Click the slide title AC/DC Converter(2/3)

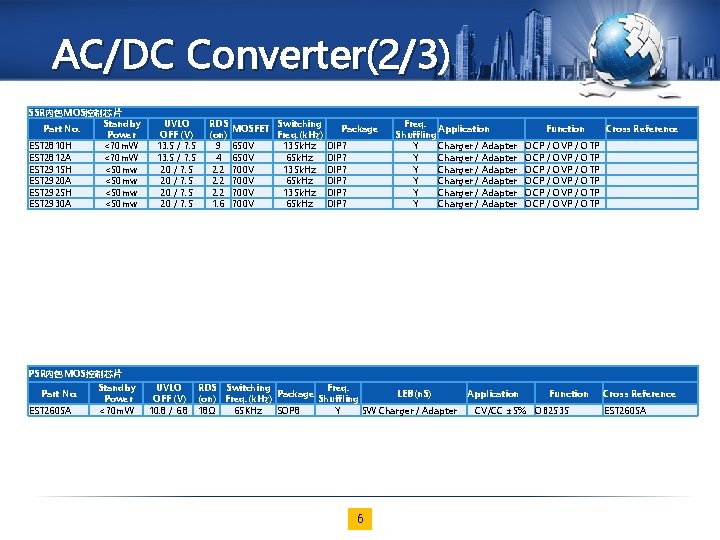click(x=251, y=55)
